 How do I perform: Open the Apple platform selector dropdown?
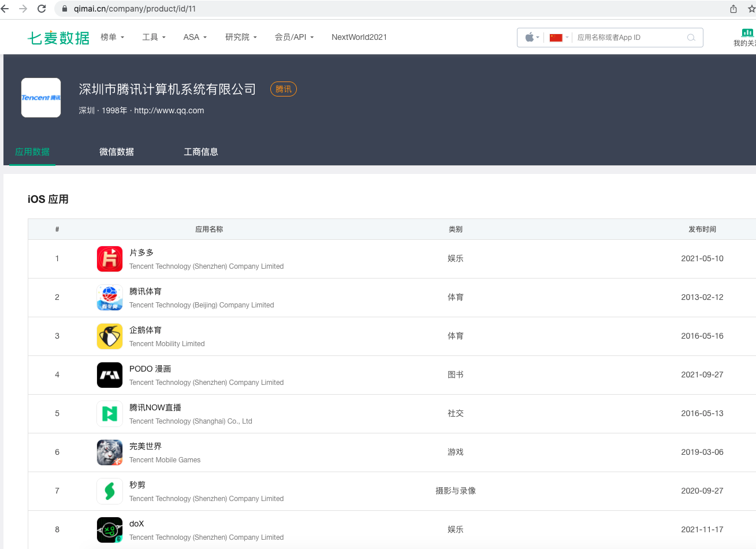pyautogui.click(x=530, y=37)
